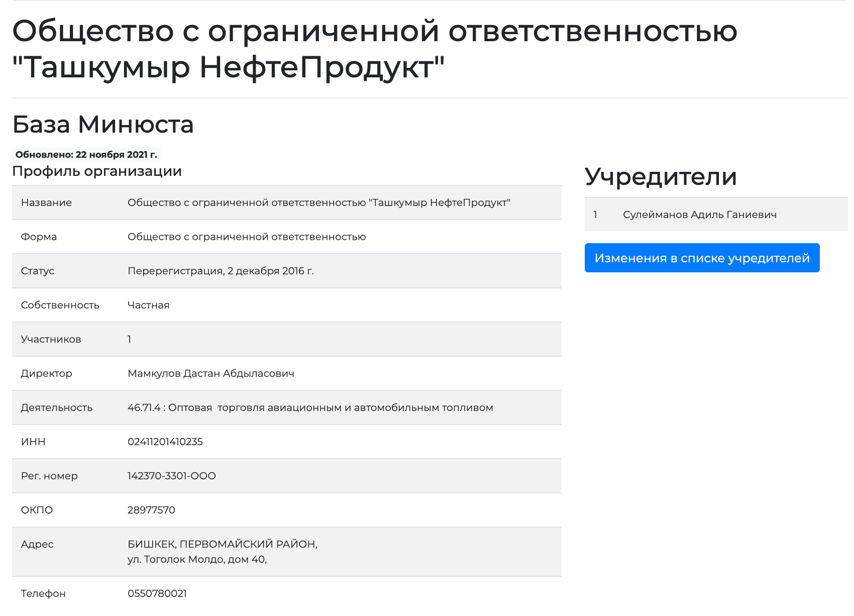
Task: Click the 'База Минюста' heading
Action: point(103,124)
